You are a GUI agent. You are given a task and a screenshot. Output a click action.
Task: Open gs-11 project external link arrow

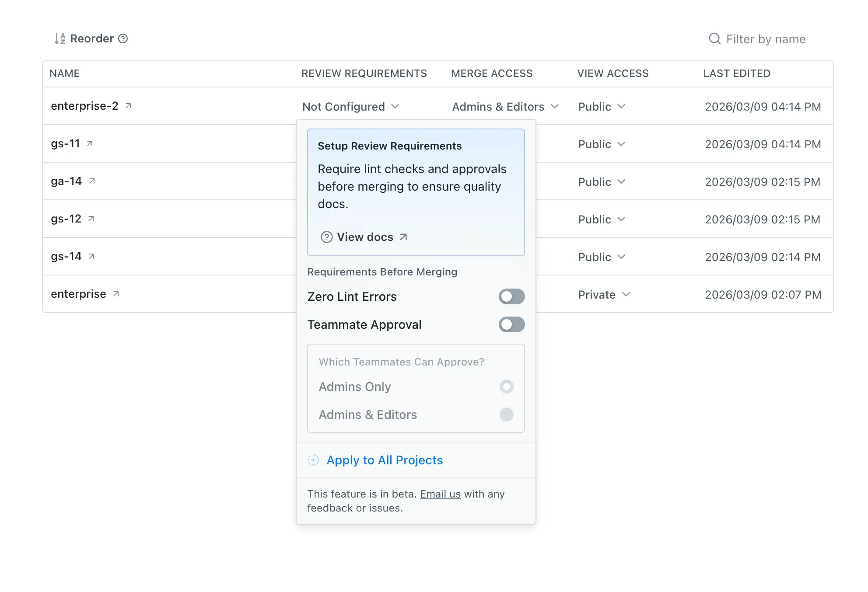tap(90, 143)
